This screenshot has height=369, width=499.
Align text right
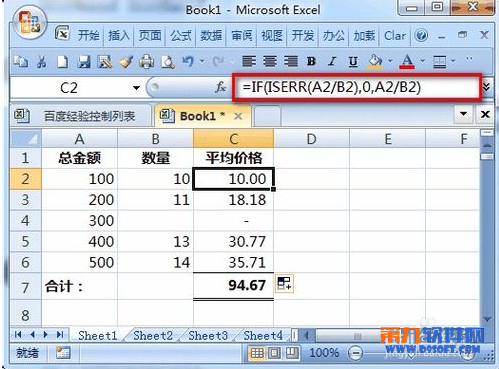[291, 61]
